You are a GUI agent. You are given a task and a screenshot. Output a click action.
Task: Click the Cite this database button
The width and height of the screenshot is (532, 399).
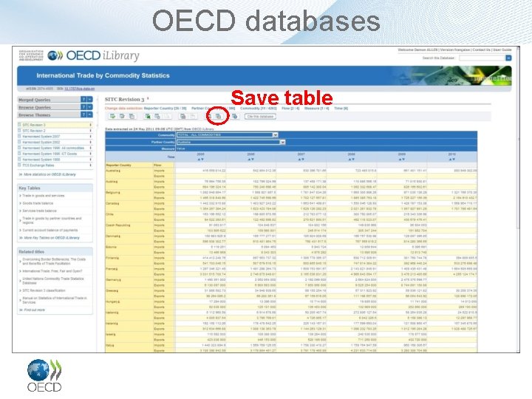tap(260, 117)
